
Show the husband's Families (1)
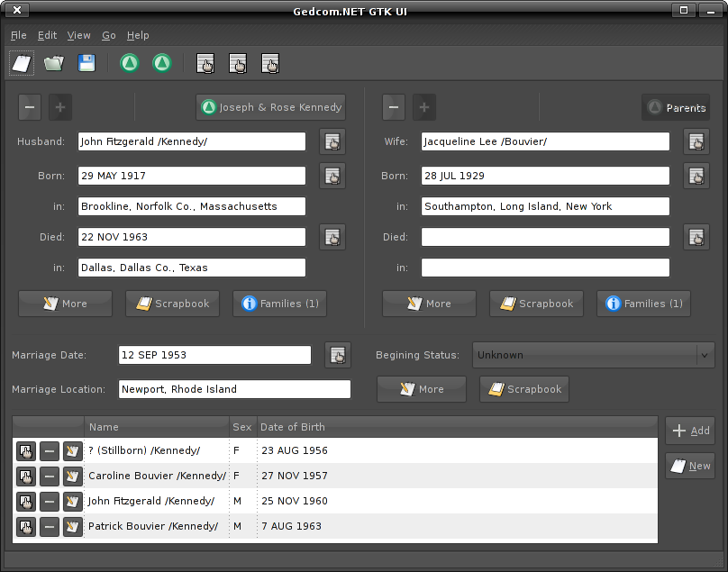pyautogui.click(x=279, y=304)
